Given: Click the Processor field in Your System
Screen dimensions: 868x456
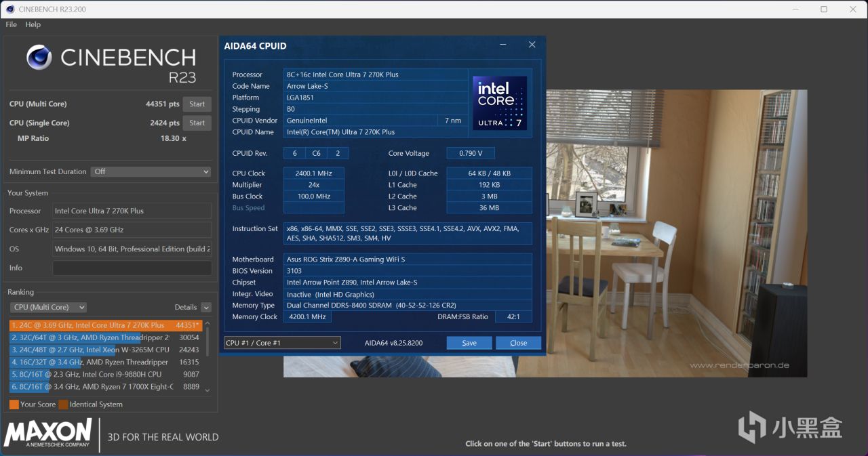Looking at the screenshot, I should (132, 211).
